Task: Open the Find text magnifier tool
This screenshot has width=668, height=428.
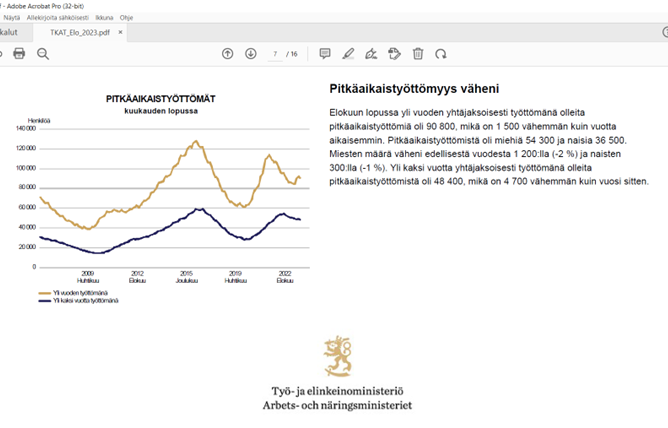Action: tap(43, 53)
